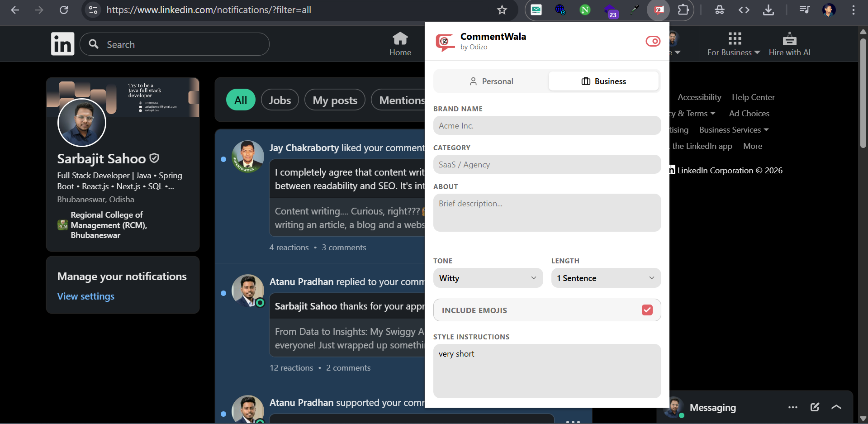This screenshot has height=424, width=868.
Task: Uncheck the Include Emojis checkbox
Action: tap(647, 310)
